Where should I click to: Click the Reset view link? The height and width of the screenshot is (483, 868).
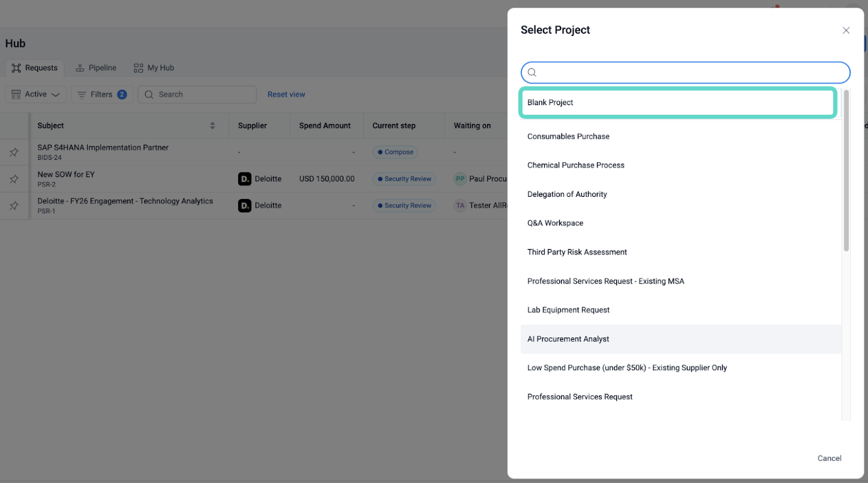click(286, 94)
